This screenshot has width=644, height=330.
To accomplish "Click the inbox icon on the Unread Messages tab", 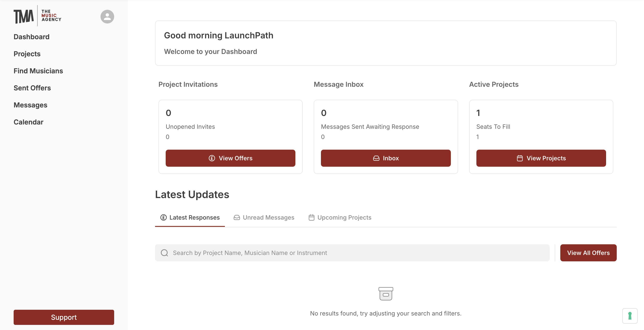I will (237, 217).
